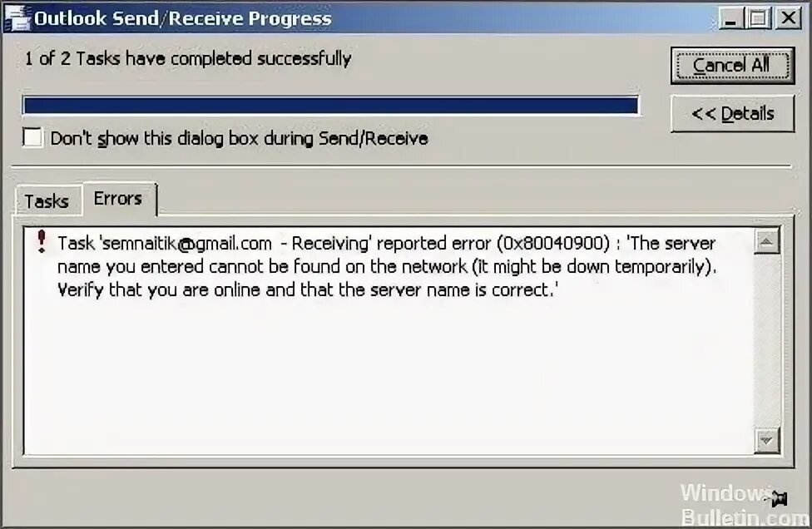Click the "Don't show this dialog box during Send/Receive" label
Image resolution: width=812 pixels, height=529 pixels.
click(x=239, y=139)
